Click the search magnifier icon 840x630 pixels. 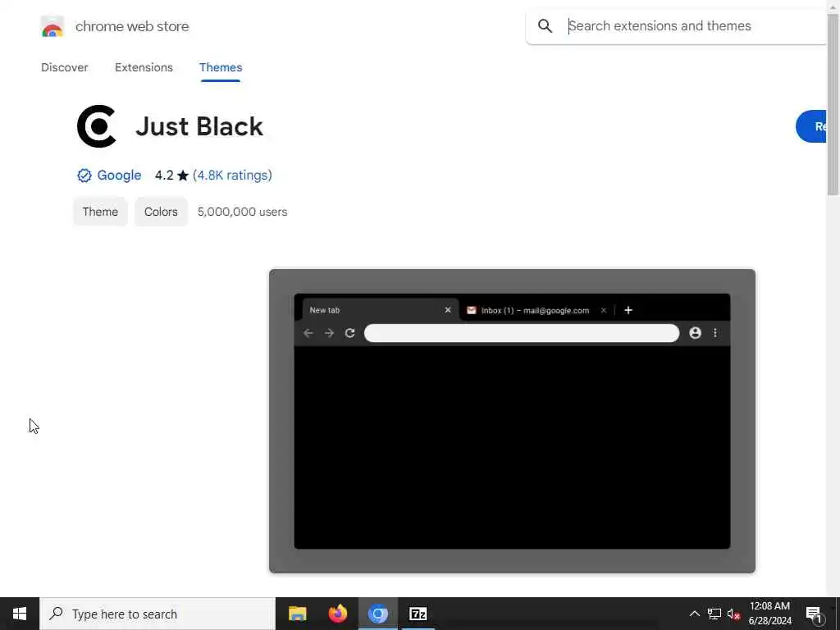point(545,25)
